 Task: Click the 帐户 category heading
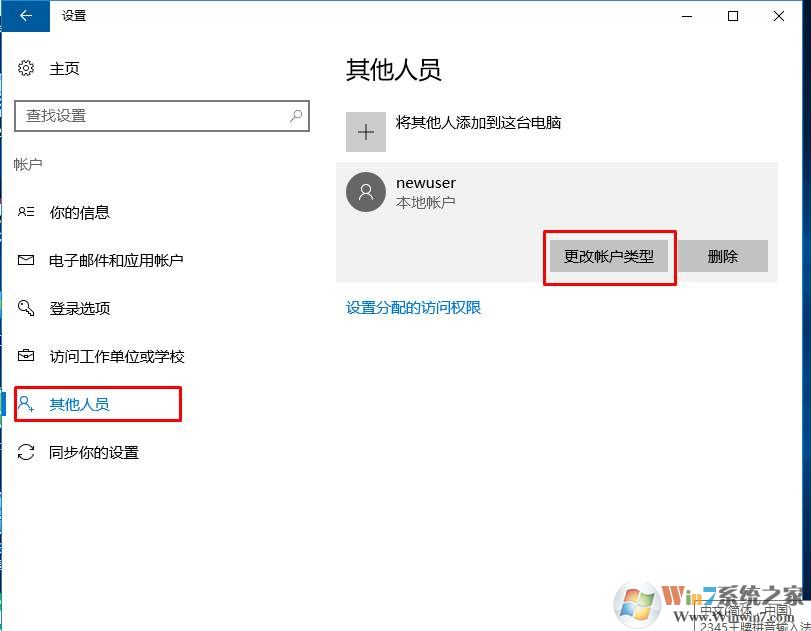tap(28, 164)
